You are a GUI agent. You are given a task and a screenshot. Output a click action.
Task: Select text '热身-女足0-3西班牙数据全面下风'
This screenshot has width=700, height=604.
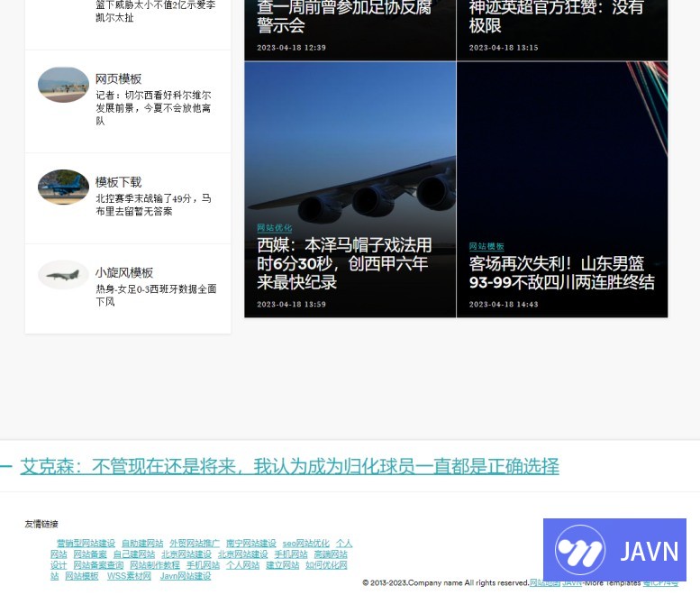point(156,295)
